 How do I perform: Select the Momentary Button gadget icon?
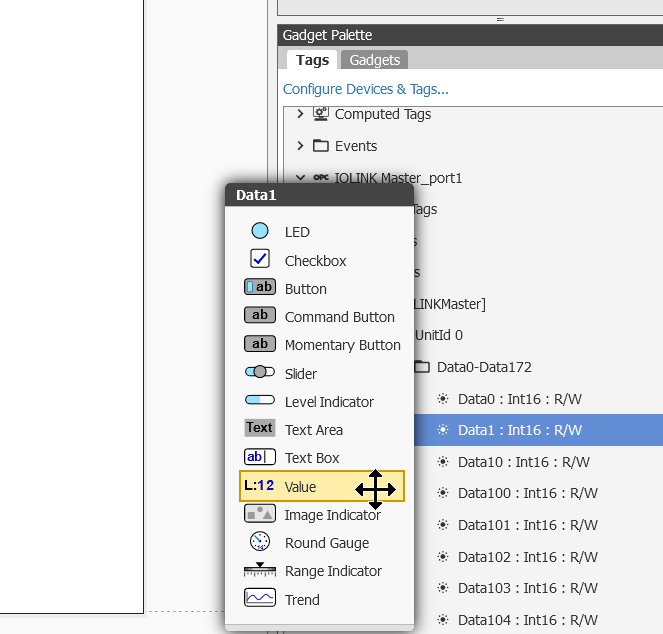tap(260, 343)
